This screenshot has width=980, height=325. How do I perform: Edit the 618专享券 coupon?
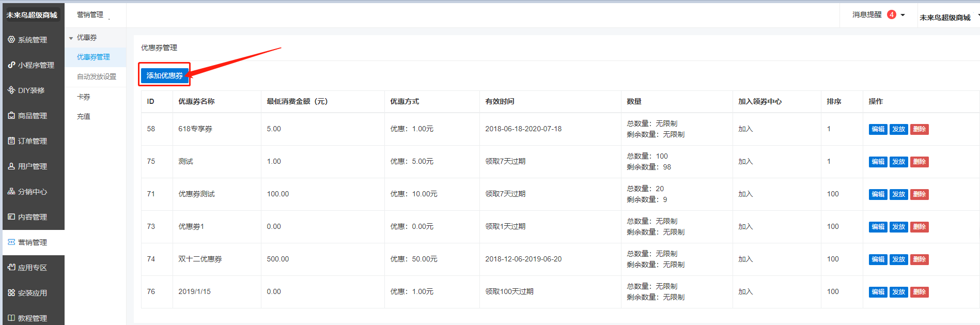[x=877, y=129]
